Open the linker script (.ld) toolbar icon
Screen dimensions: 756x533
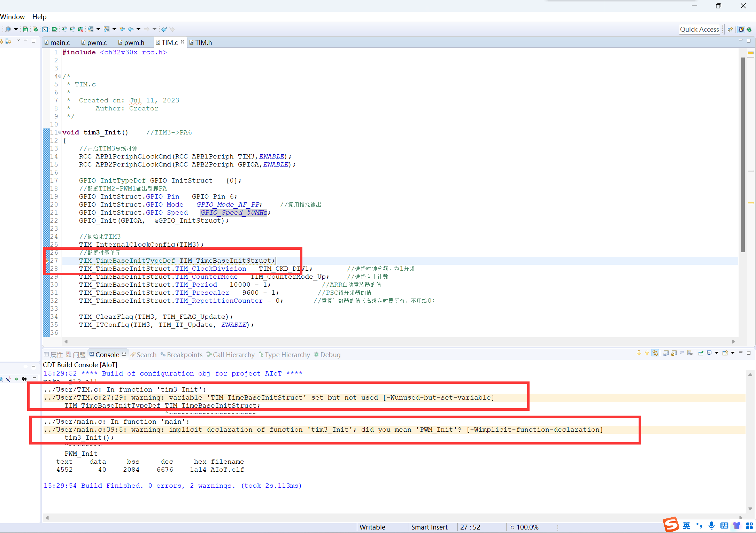tap(25, 29)
